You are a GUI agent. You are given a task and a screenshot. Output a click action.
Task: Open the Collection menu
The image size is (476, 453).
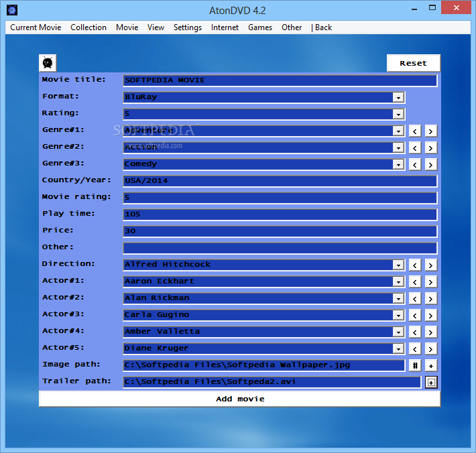coord(88,27)
